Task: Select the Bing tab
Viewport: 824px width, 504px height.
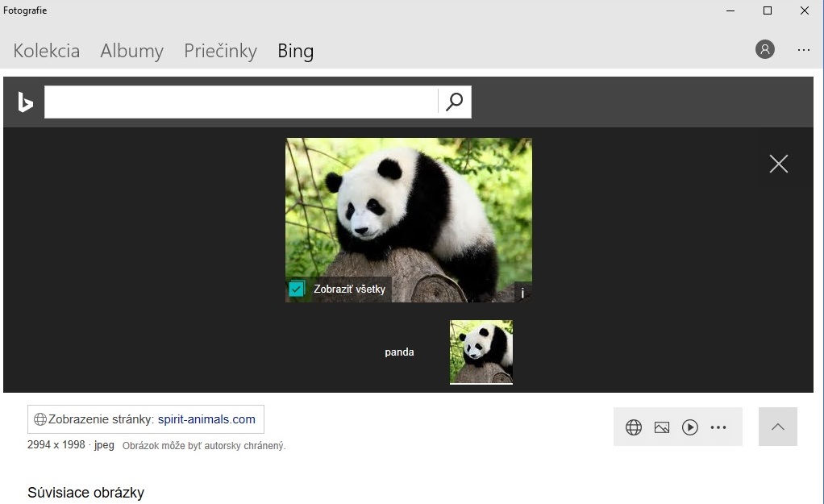Action: 295,51
